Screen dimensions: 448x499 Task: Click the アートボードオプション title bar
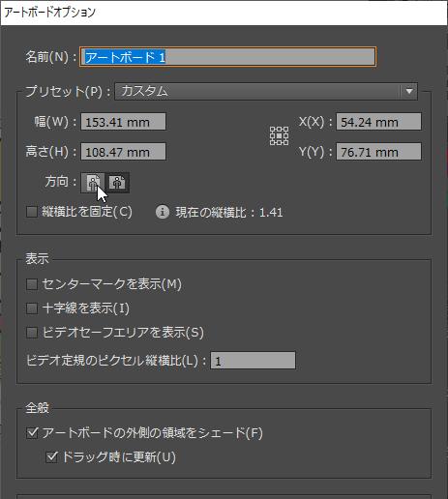224,13
